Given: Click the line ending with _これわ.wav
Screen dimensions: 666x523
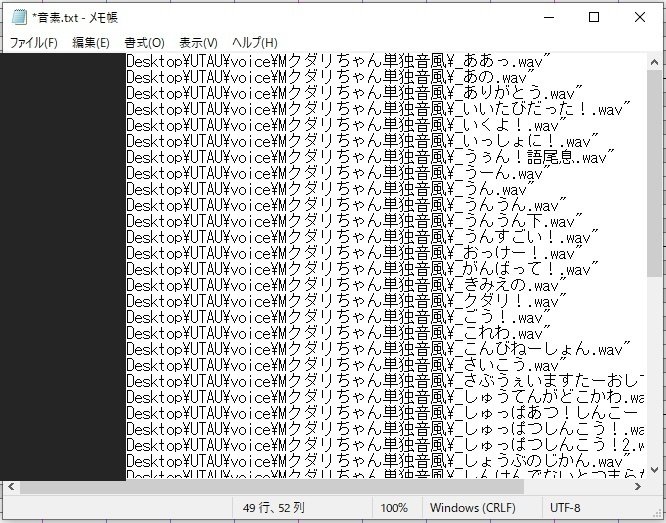Looking at the screenshot, I should (339, 334).
